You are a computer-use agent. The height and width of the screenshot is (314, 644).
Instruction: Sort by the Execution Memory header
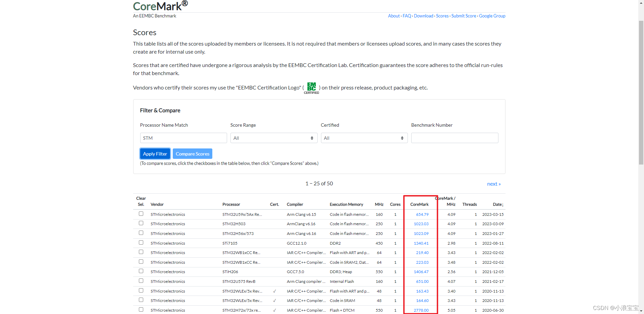[x=346, y=204]
